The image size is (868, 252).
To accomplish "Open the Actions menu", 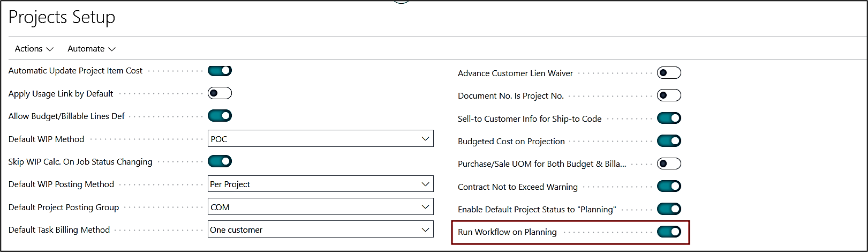I will (34, 49).
